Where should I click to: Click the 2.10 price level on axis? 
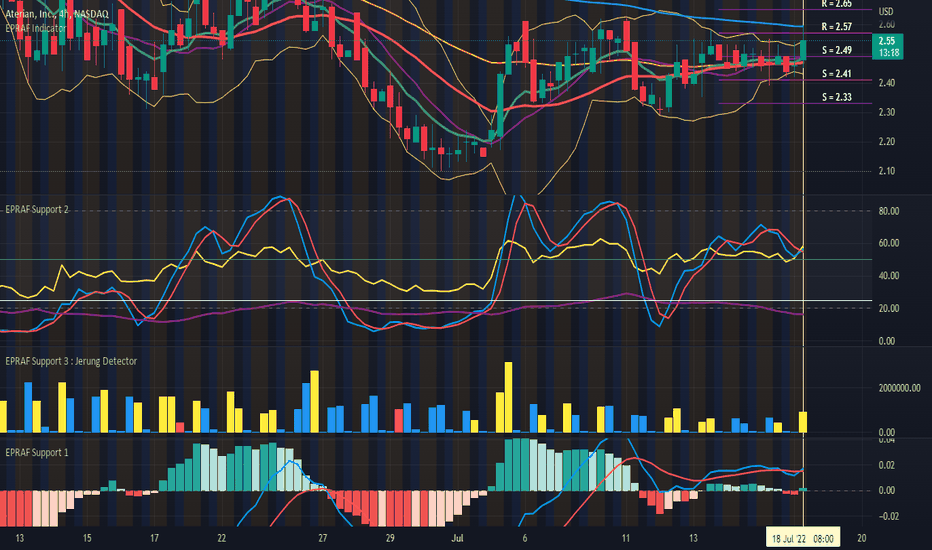(886, 171)
